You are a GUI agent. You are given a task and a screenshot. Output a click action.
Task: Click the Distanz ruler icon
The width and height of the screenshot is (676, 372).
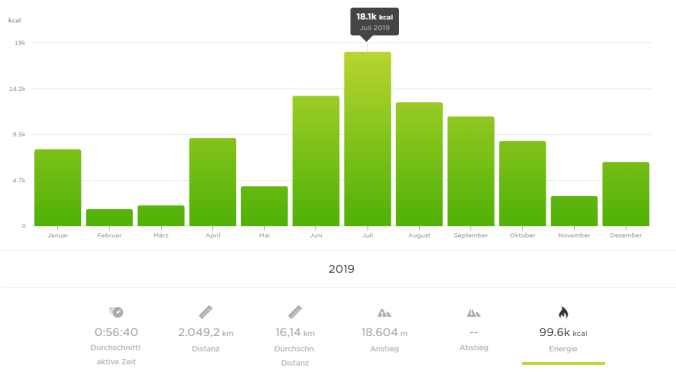click(x=206, y=312)
